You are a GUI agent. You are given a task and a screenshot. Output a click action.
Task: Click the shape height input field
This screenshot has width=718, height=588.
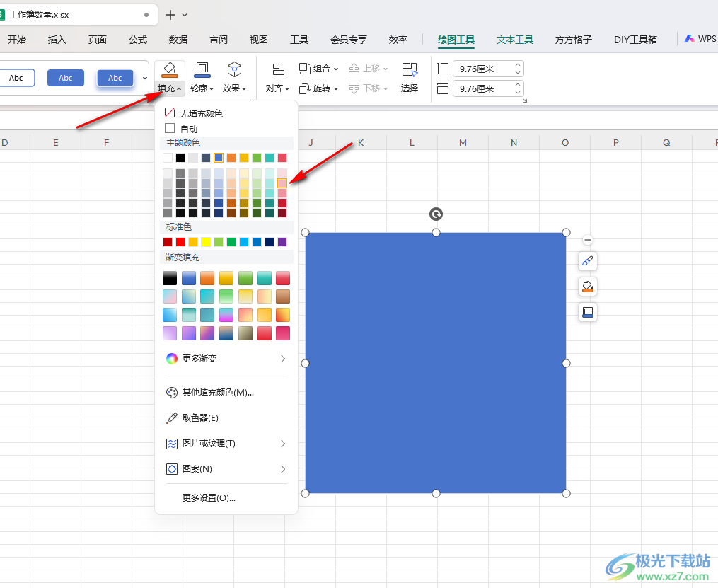(485, 69)
